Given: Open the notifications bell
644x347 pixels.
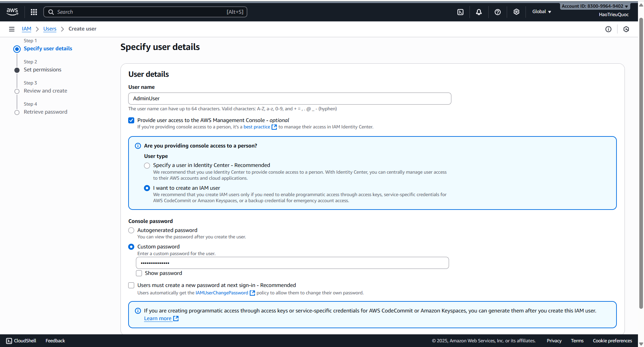Looking at the screenshot, I should [x=479, y=12].
